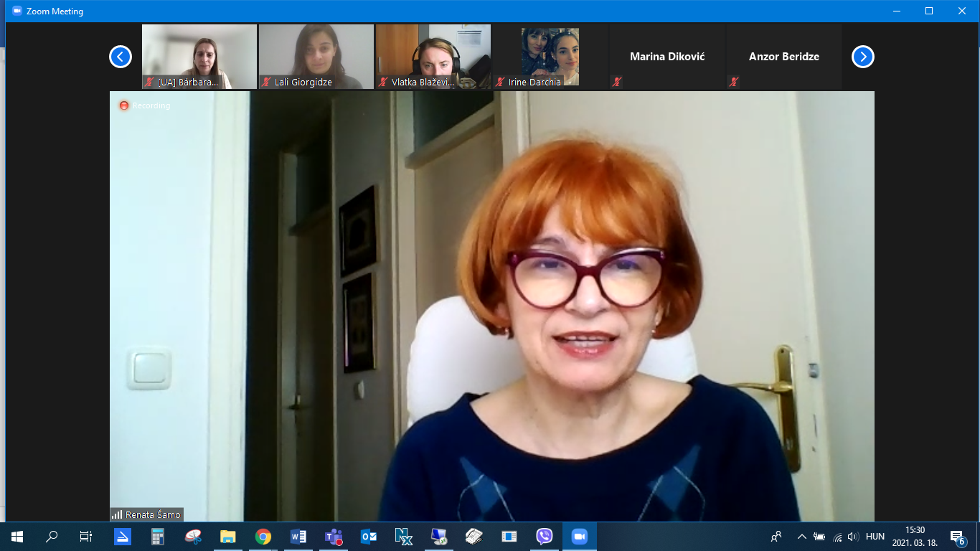Open Viber from the taskbar

545,537
